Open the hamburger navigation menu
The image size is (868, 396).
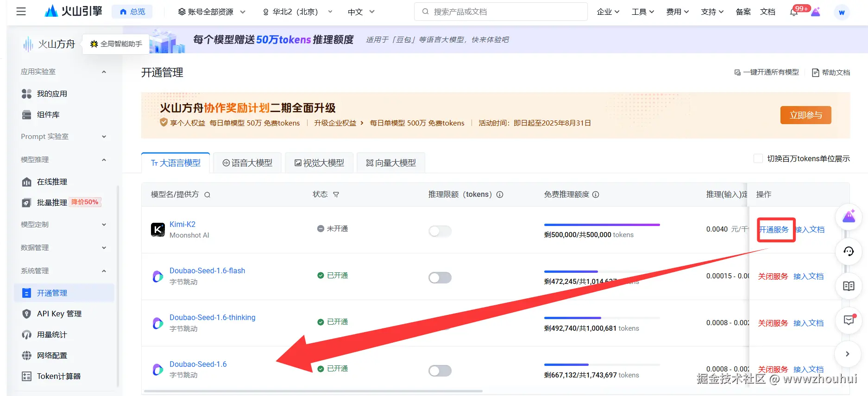click(x=21, y=12)
